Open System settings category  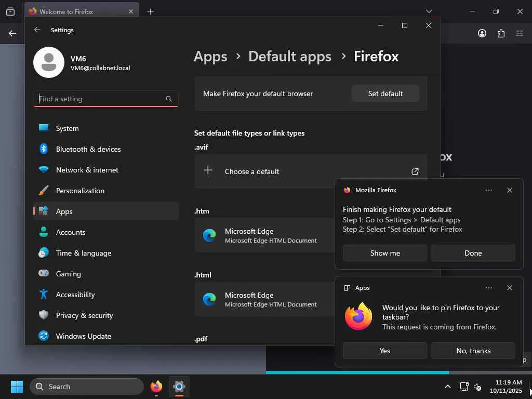[x=106, y=128]
